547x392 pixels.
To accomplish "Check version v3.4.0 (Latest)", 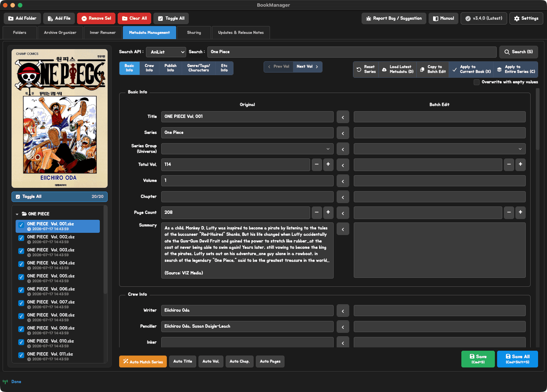I will [x=484, y=18].
